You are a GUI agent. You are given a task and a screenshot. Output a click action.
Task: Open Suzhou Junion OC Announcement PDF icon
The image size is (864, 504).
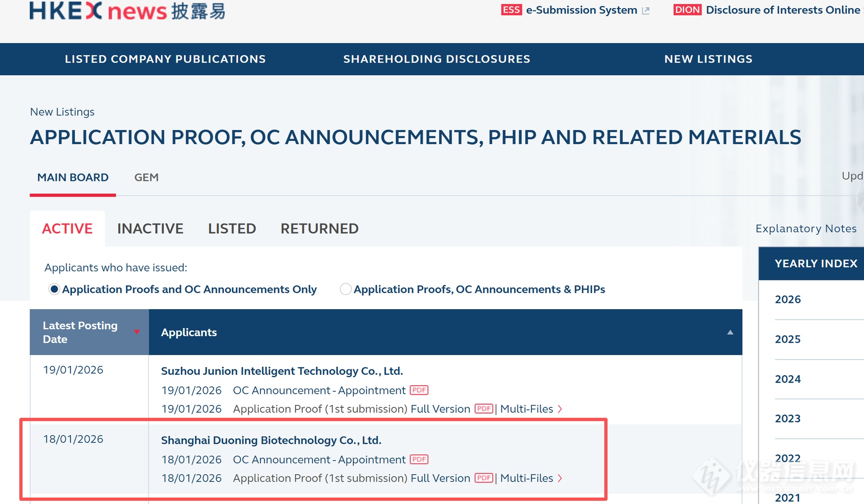click(x=419, y=390)
